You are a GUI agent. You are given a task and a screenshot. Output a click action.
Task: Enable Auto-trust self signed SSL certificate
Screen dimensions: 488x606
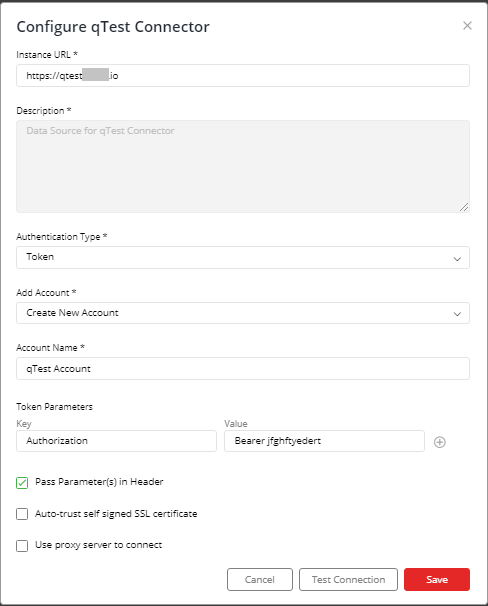point(22,514)
